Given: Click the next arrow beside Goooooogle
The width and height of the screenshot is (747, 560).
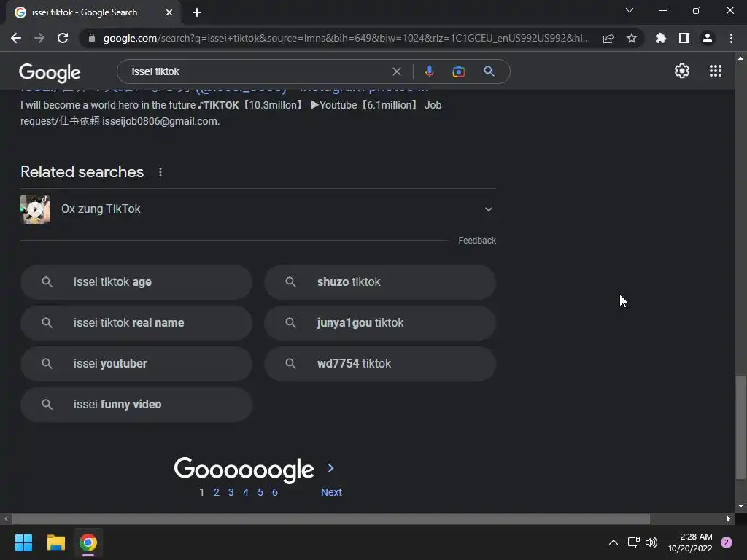Looking at the screenshot, I should click(x=330, y=468).
